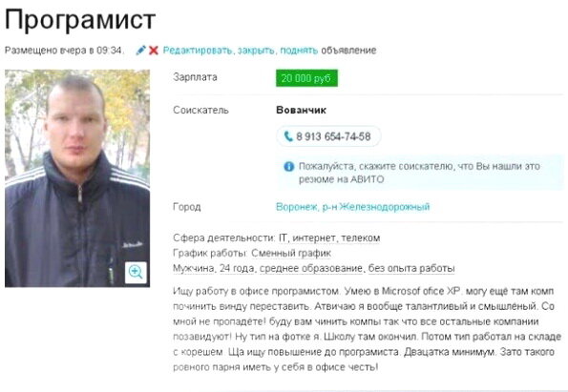Select the Мужчина attribute
The height and width of the screenshot is (392, 568).
[x=194, y=268]
